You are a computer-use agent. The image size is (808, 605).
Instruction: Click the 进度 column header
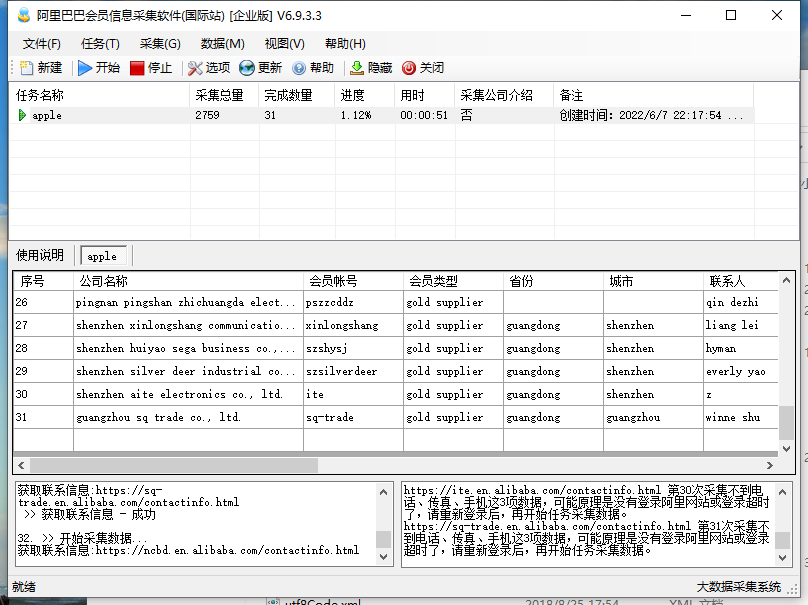pyautogui.click(x=365, y=95)
